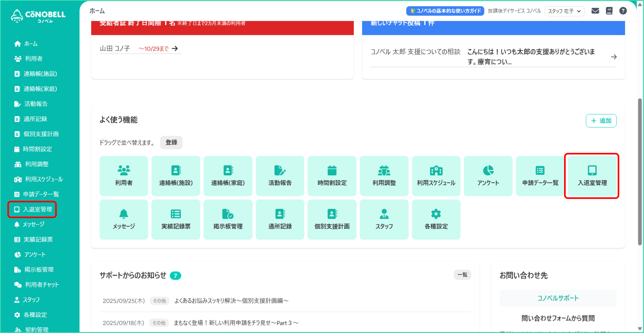Click the page vertical scrollbar
Screen dimensions: 644x333
640,171
